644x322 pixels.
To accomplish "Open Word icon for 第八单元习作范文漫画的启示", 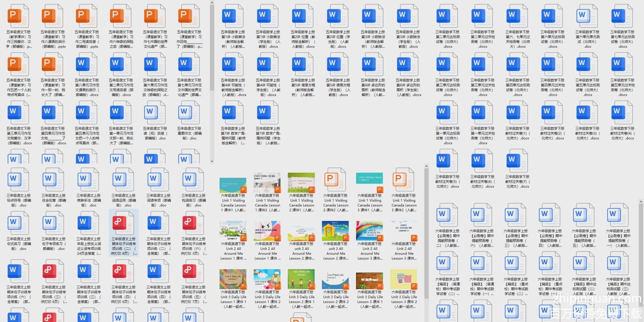I will [x=87, y=64].
